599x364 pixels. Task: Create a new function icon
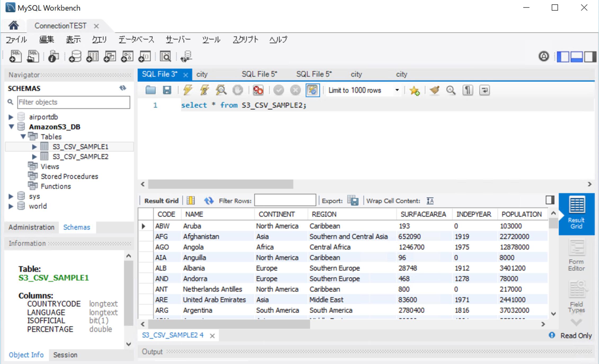(x=144, y=56)
